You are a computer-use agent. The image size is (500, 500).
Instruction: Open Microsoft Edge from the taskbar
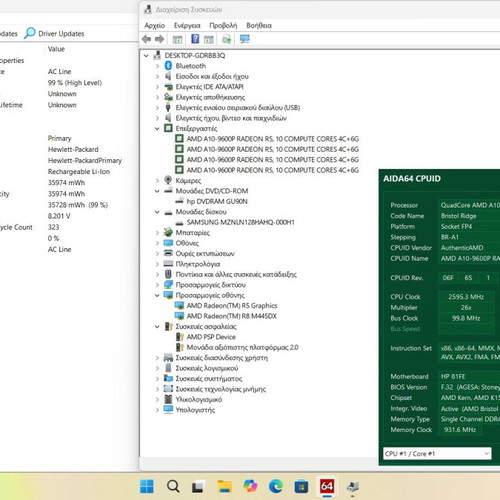click(x=276, y=487)
